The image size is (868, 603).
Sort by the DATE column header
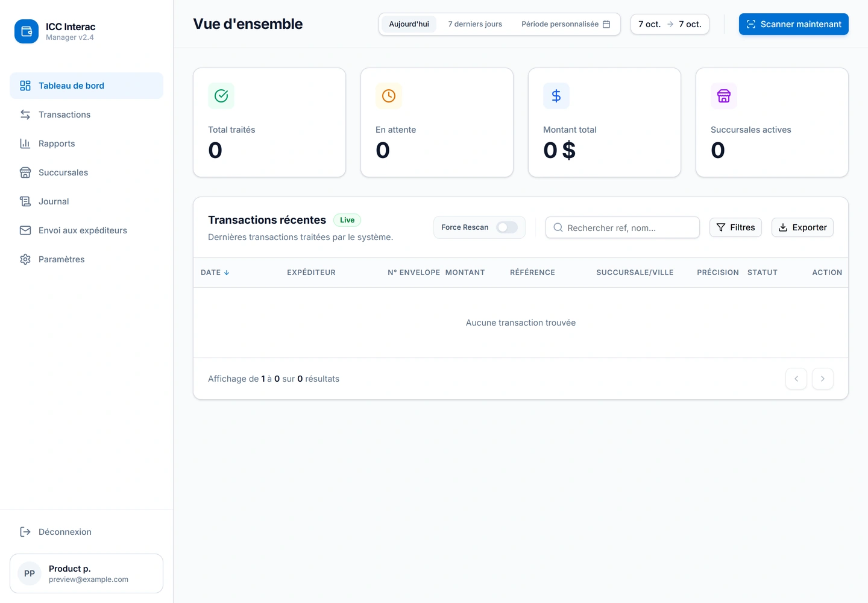215,273
